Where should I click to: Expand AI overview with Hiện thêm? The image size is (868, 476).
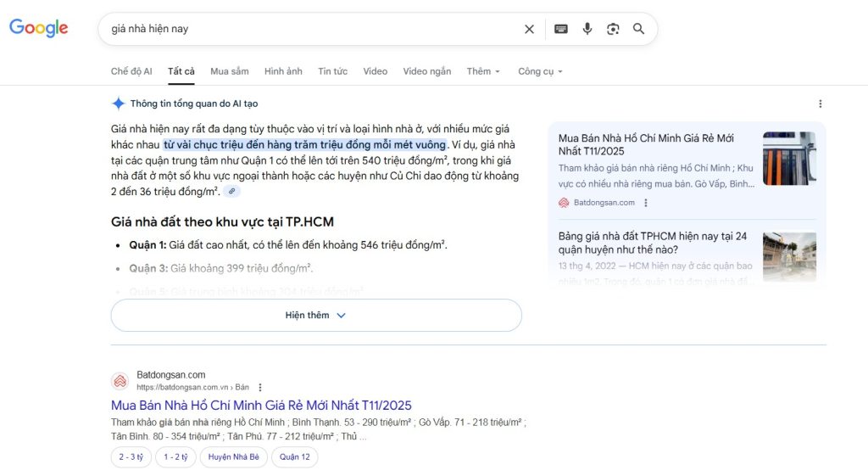316,315
